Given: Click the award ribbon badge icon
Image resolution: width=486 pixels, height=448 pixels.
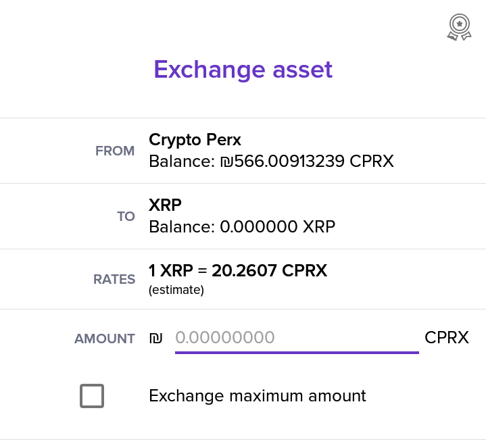Looking at the screenshot, I should (459, 27).
